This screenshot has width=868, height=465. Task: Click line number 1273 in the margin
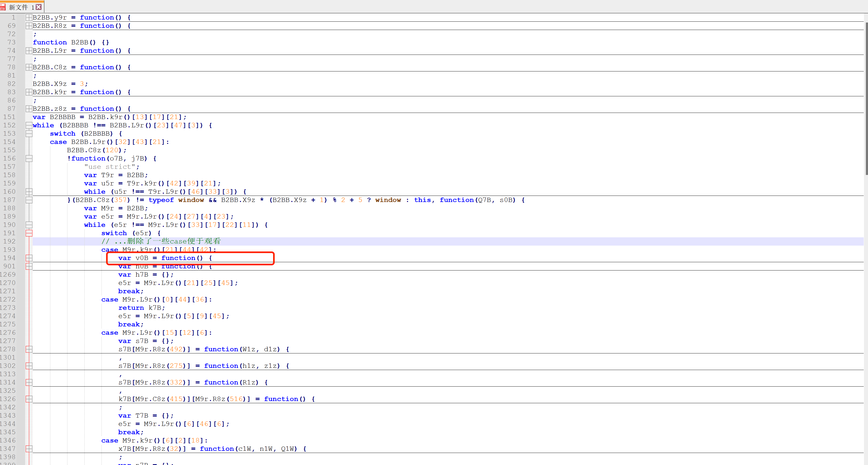pos(8,308)
